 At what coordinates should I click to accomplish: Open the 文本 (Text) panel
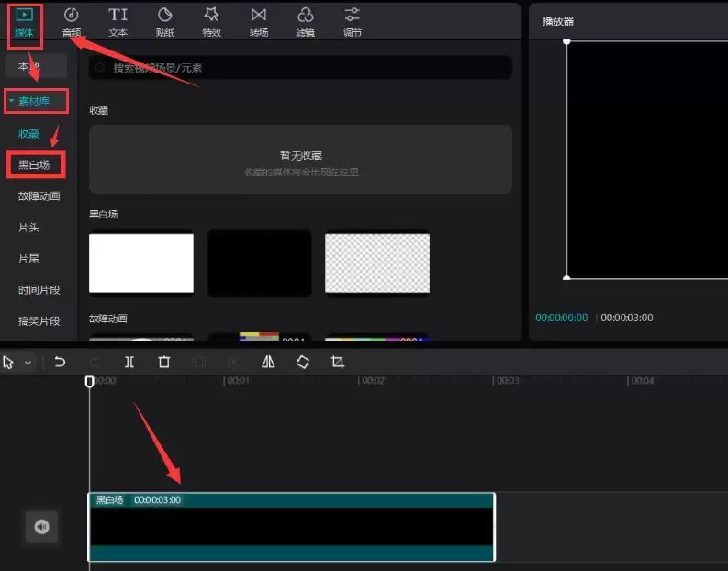point(118,22)
